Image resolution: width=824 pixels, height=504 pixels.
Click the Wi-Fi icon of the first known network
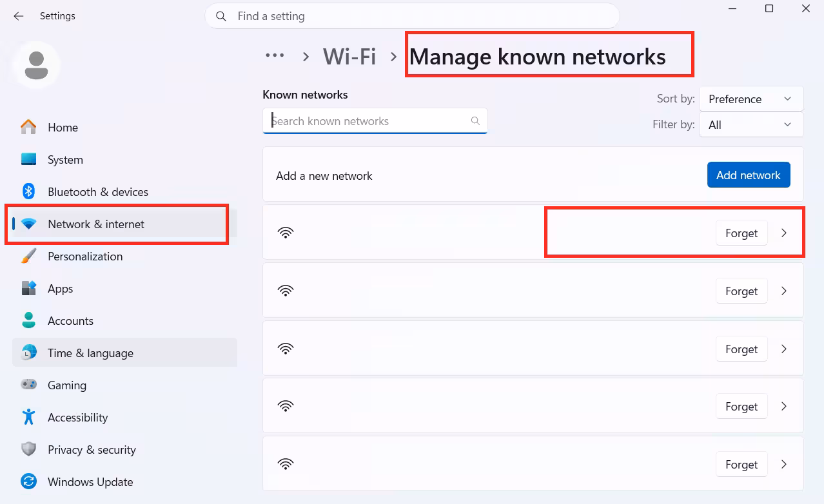[x=286, y=233]
